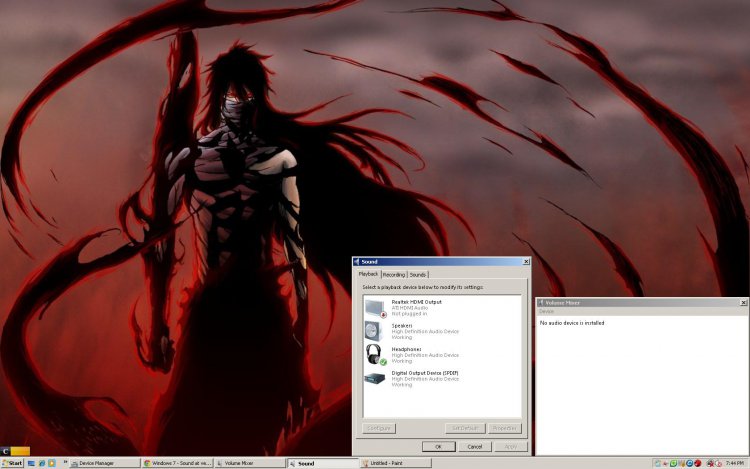Click the Sound taskbar button
This screenshot has width=750, height=469.
click(x=322, y=463)
